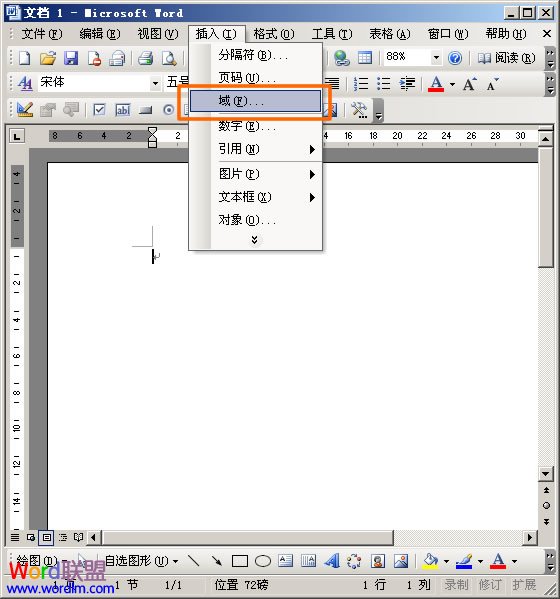
Task: Choose 对象(O)... menu entry
Action: [256, 220]
